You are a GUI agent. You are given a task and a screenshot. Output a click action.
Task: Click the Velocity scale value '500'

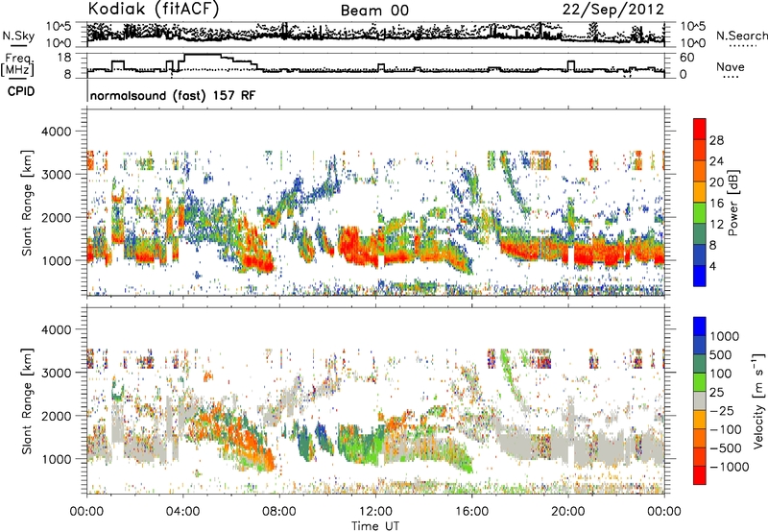pos(721,354)
